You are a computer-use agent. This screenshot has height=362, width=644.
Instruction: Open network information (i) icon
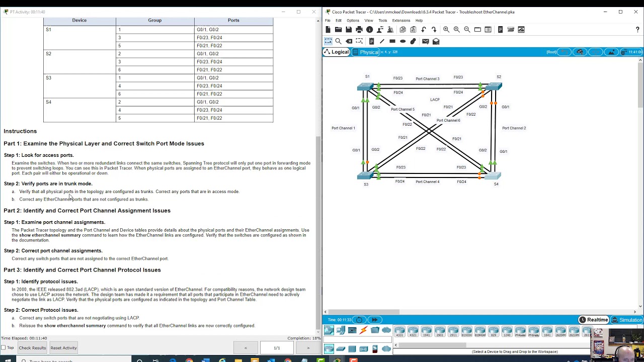369,30
